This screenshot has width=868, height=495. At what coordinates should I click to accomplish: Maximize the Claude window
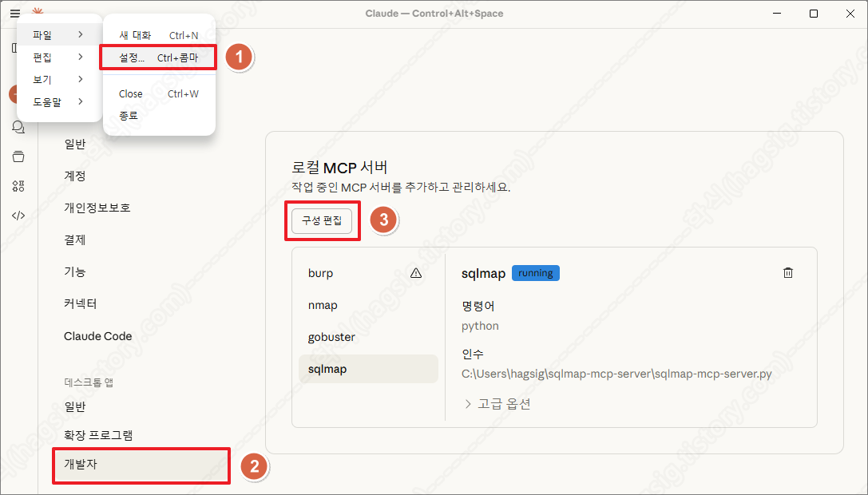813,14
